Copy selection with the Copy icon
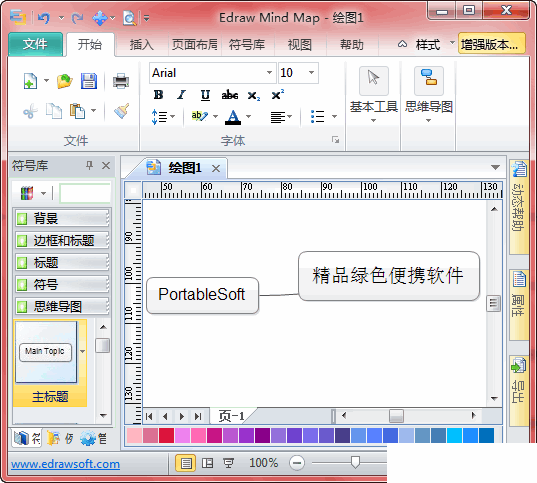 tap(54, 111)
